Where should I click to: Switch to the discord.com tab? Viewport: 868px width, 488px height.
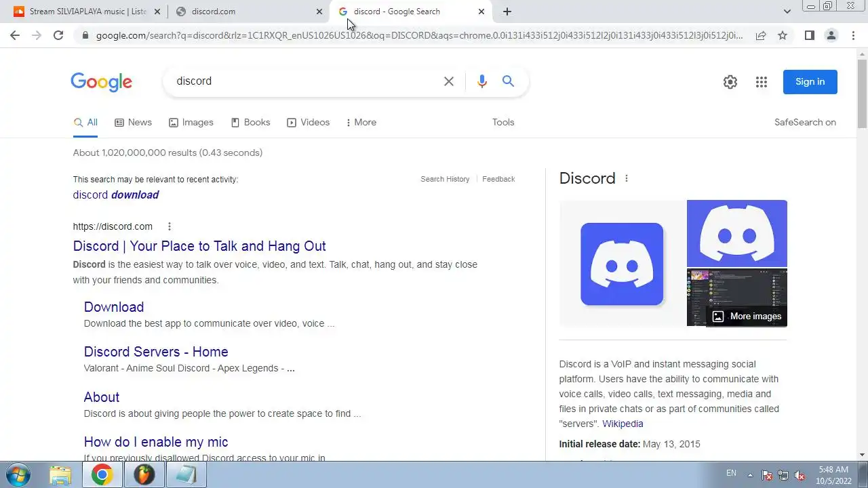pyautogui.click(x=248, y=12)
